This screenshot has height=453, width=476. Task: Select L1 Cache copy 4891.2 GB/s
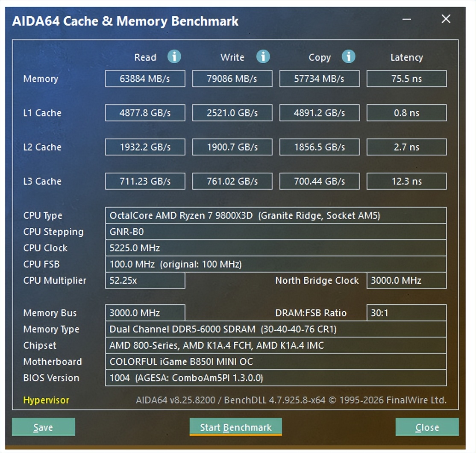coord(319,113)
